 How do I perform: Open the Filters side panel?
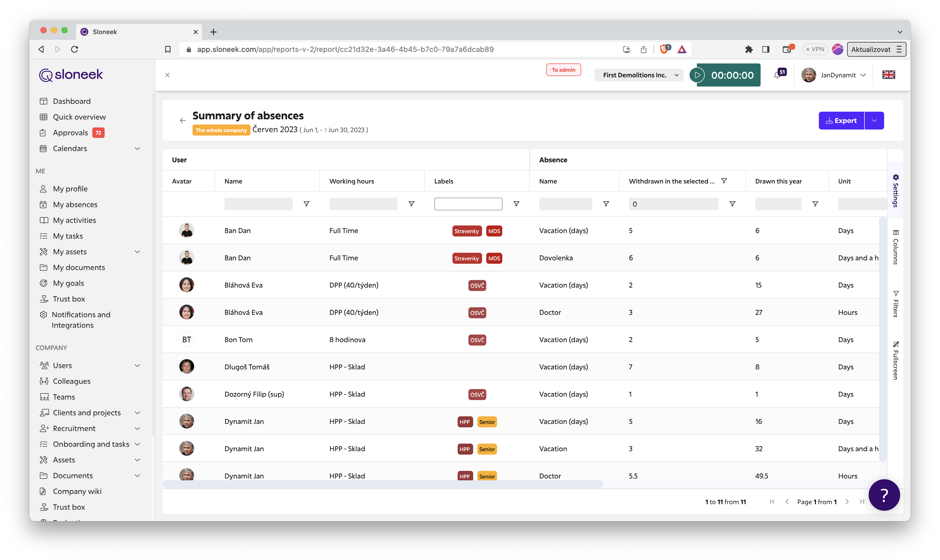(x=895, y=304)
